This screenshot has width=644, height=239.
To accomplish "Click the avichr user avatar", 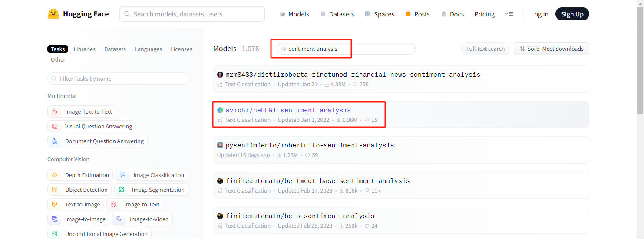I will (x=220, y=110).
